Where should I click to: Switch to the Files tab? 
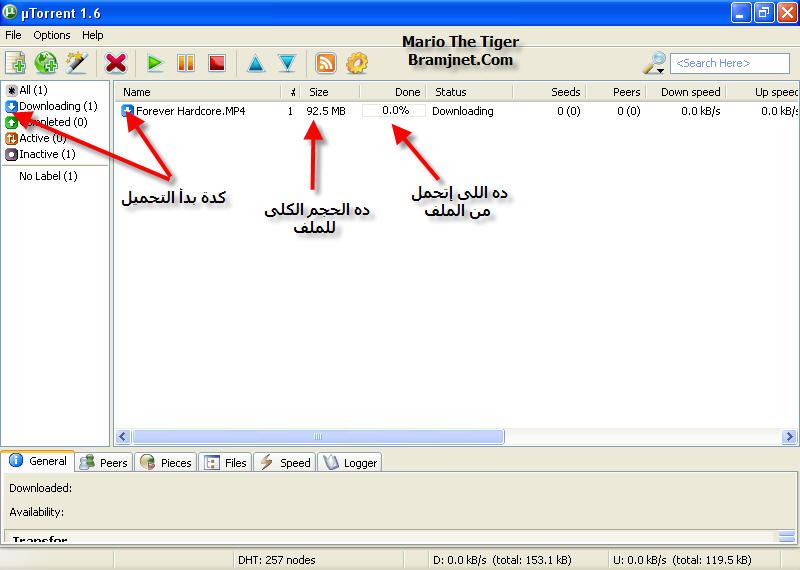click(226, 463)
